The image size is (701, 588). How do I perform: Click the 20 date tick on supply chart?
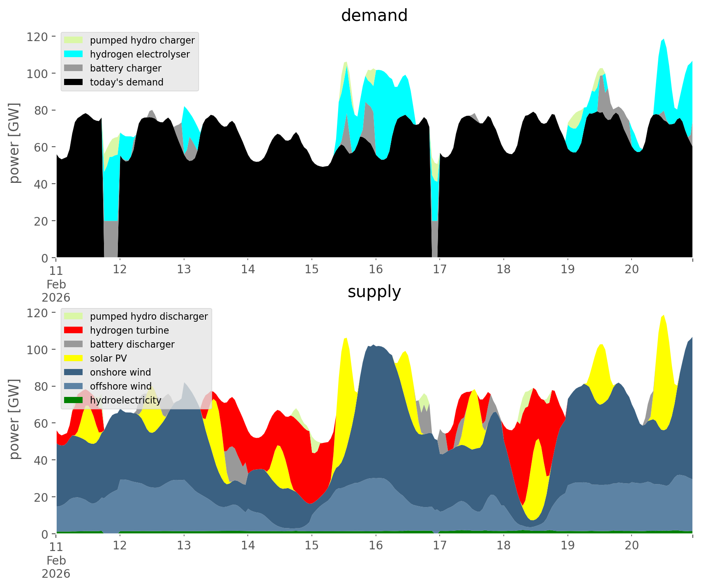pos(632,546)
